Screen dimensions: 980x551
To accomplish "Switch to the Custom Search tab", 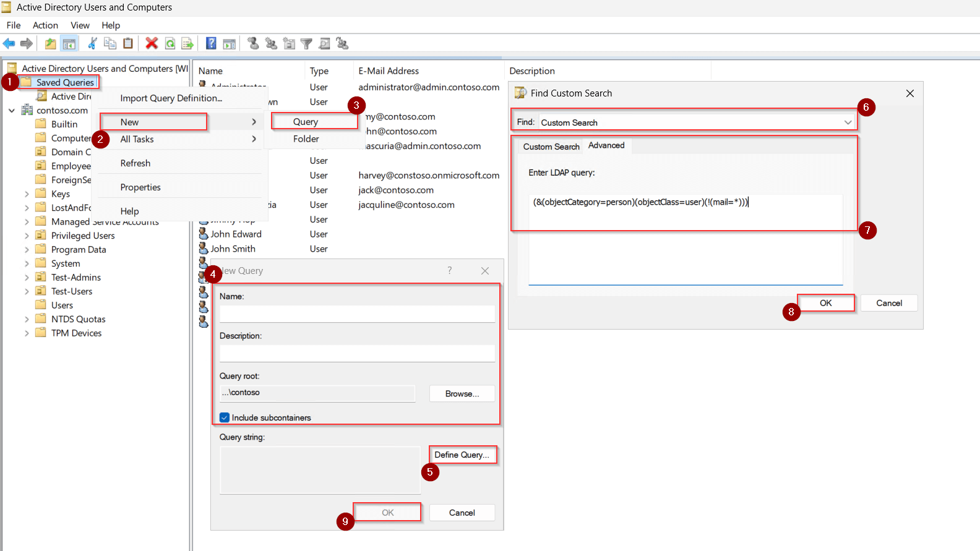I will pyautogui.click(x=551, y=147).
